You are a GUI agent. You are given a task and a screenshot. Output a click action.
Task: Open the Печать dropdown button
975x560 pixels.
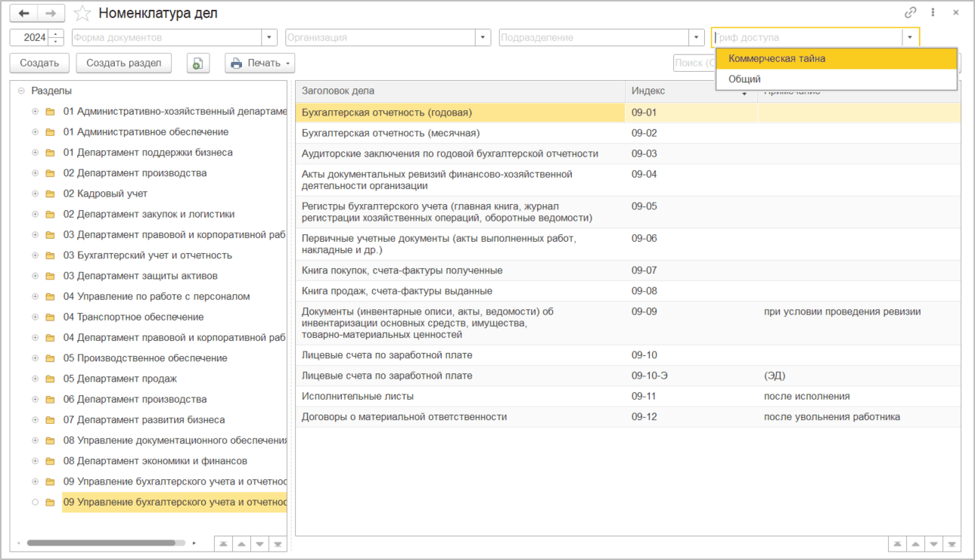coord(259,63)
